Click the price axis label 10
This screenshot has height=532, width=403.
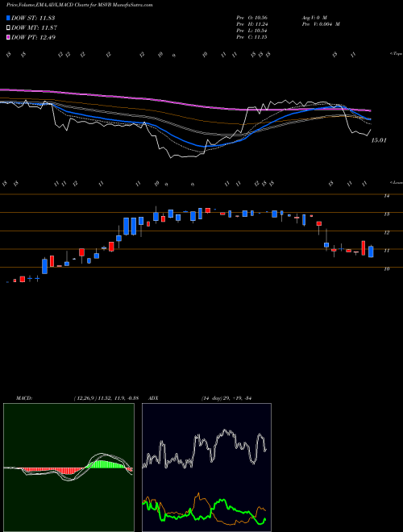(386, 268)
